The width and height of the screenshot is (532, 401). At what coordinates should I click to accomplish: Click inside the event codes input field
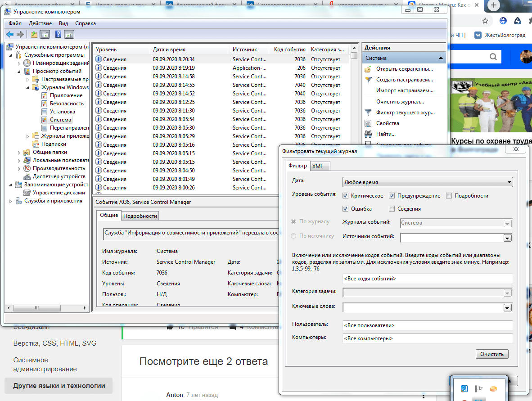(x=428, y=279)
